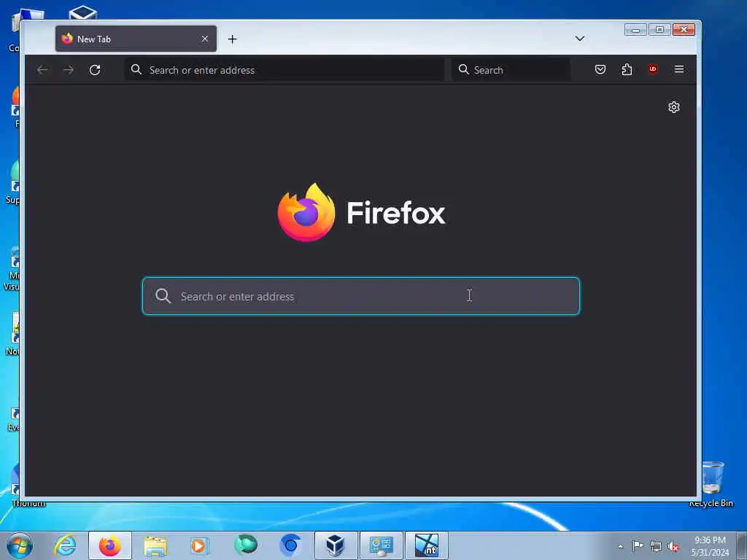Click the magnifier in the address bar
This screenshot has height=560, width=747.
[x=136, y=69]
